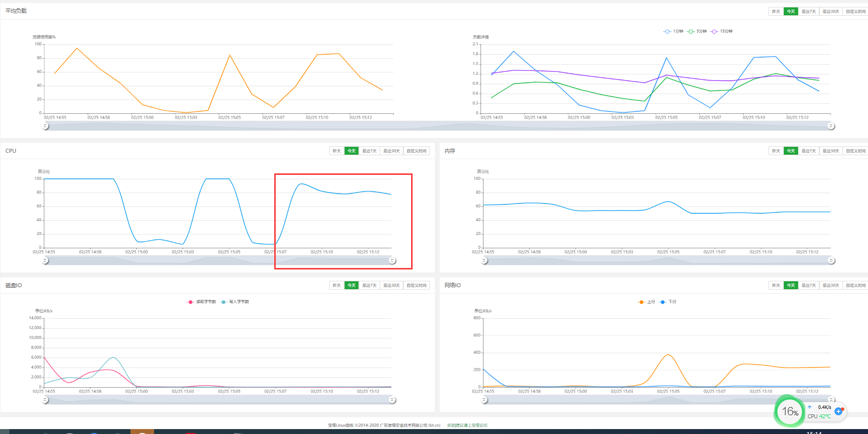Click the 网络IO chart left zoom handle
868x434 pixels.
pyautogui.click(x=484, y=400)
